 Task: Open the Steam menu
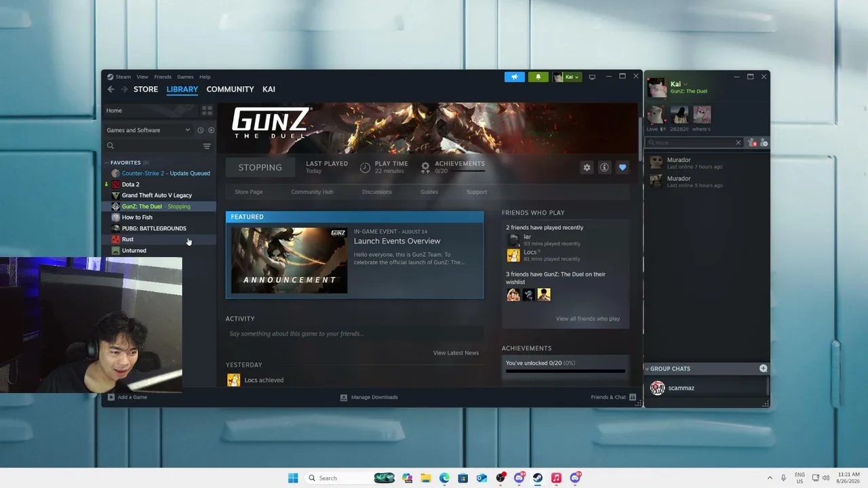123,77
